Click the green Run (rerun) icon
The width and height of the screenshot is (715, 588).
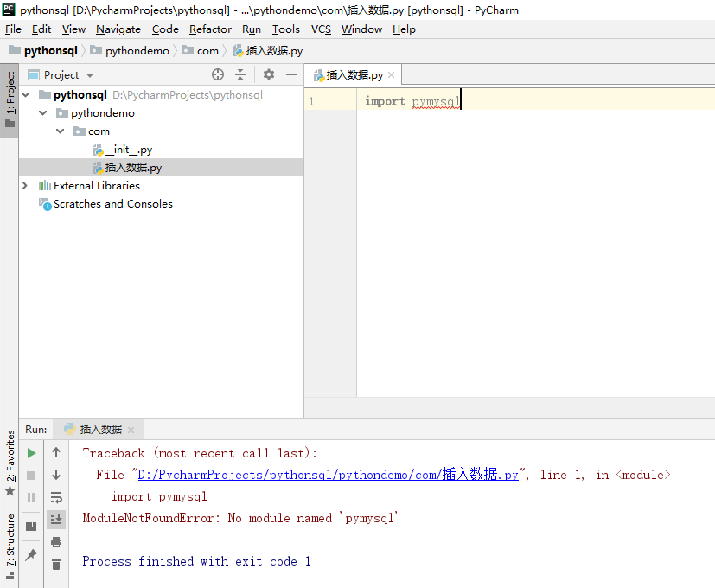31,453
